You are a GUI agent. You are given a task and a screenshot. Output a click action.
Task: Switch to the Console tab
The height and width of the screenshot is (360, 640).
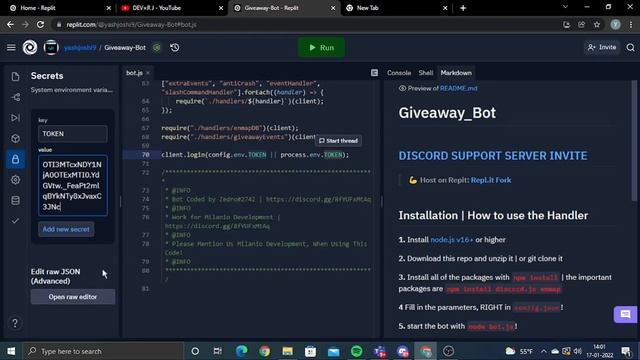tap(399, 73)
